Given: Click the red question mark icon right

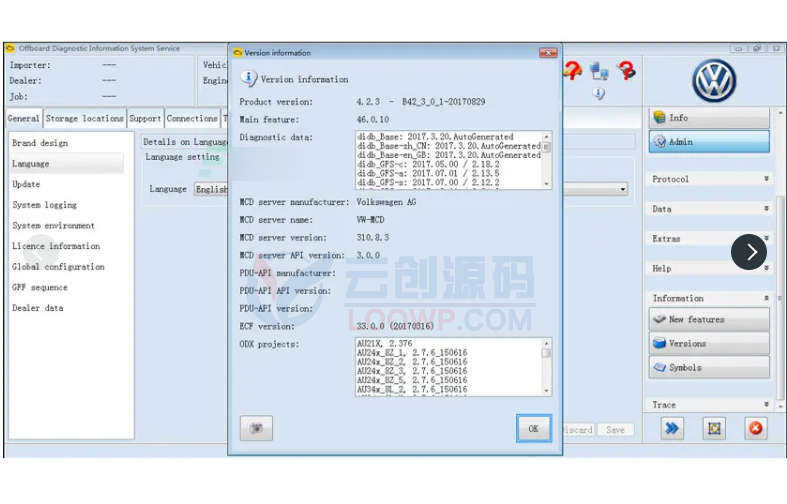Looking at the screenshot, I should pos(626,70).
